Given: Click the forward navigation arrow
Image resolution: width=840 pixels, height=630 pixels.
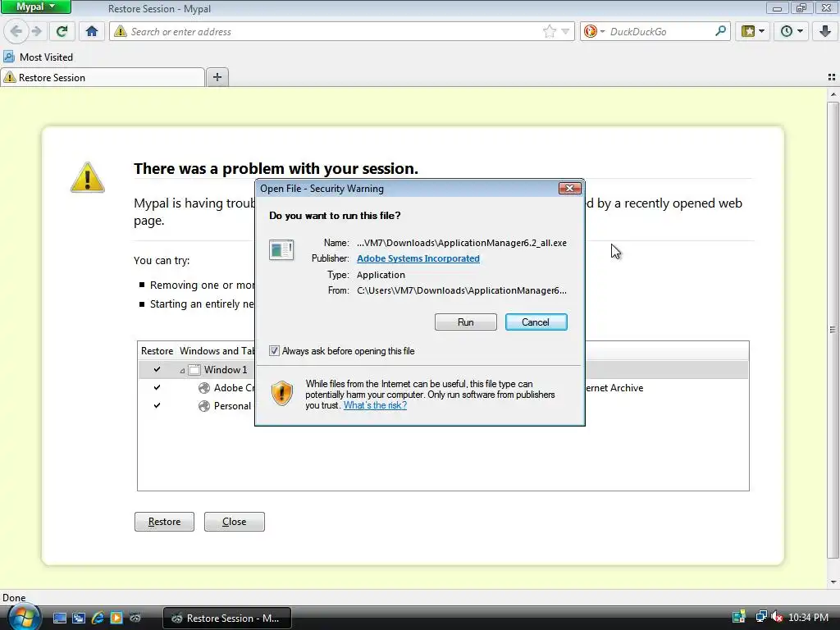Looking at the screenshot, I should click(x=36, y=31).
